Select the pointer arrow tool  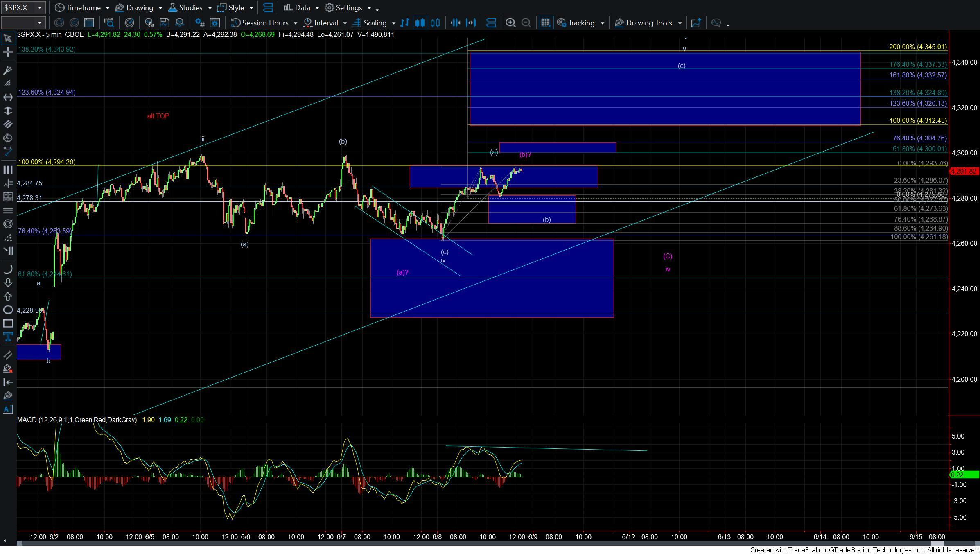coord(7,38)
